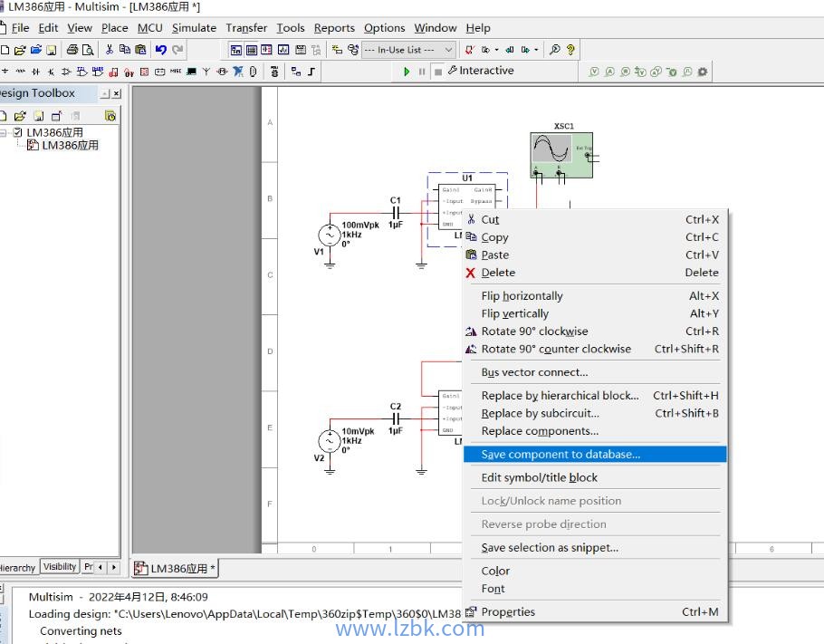This screenshot has width=824, height=644.
Task: Open Interactive analysis settings
Action: tap(481, 71)
